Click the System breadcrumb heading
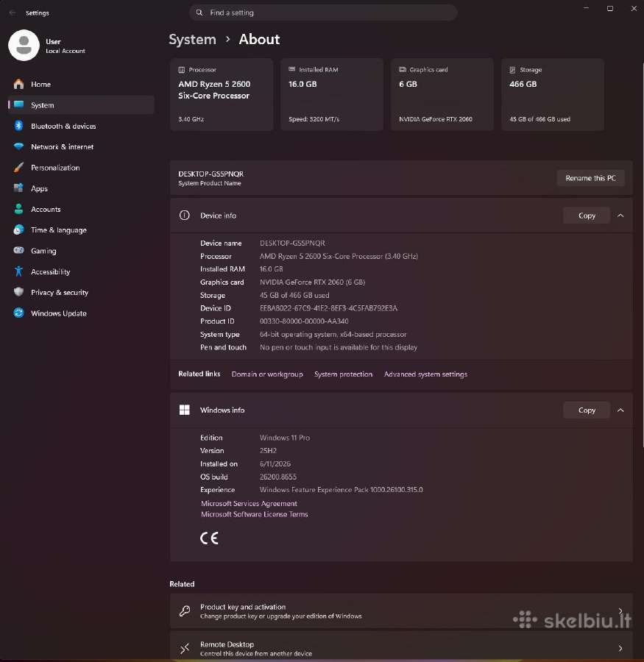This screenshot has height=662, width=644. (x=192, y=39)
